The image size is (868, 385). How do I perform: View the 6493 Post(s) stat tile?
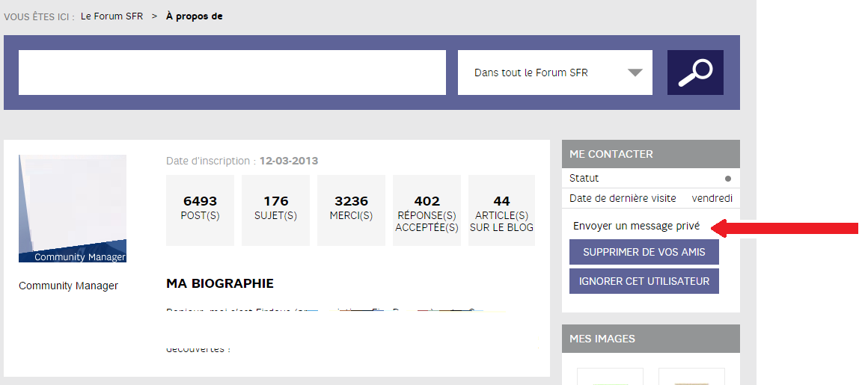pyautogui.click(x=200, y=209)
